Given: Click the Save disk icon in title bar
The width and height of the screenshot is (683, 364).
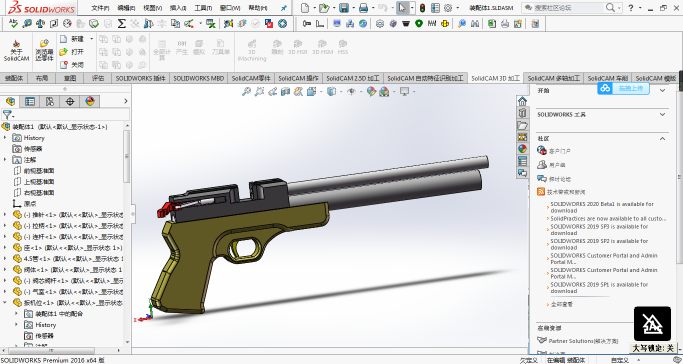Looking at the screenshot, I should 344,7.
